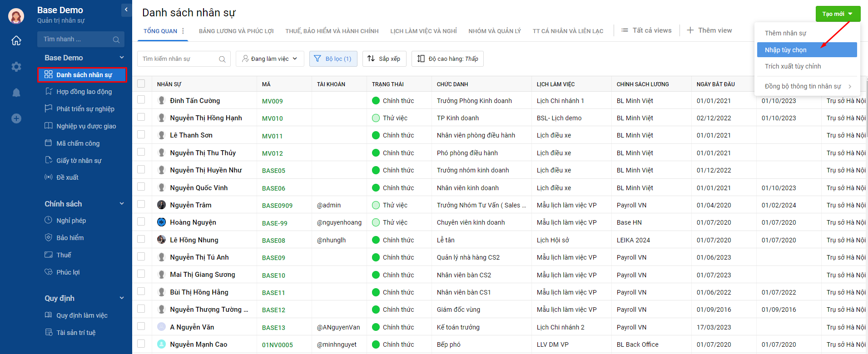Click the filter funnel icon in Bộ lọc
This screenshot has height=354, width=868.
click(x=318, y=59)
